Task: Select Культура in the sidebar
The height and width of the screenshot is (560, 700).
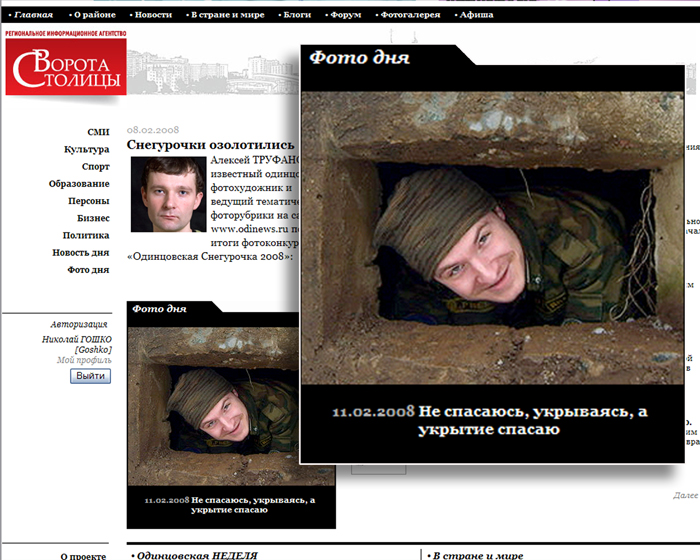Action: tap(87, 149)
